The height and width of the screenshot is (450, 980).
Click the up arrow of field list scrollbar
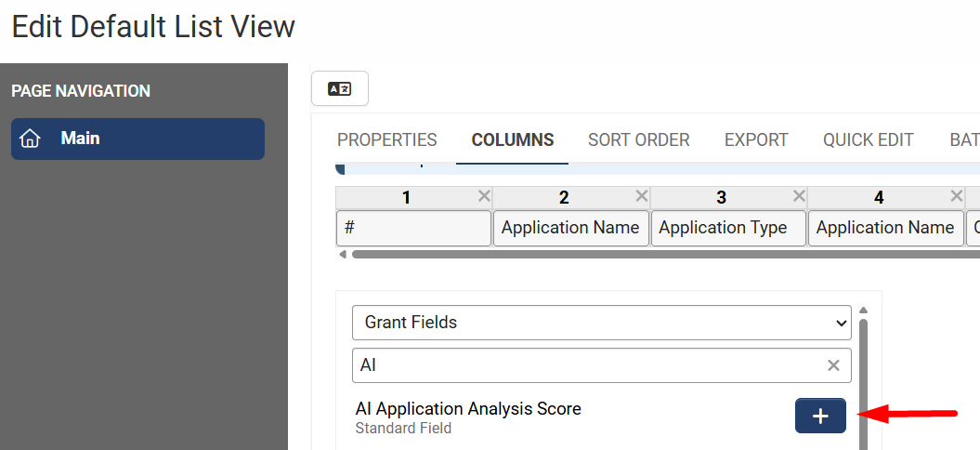pos(863,310)
